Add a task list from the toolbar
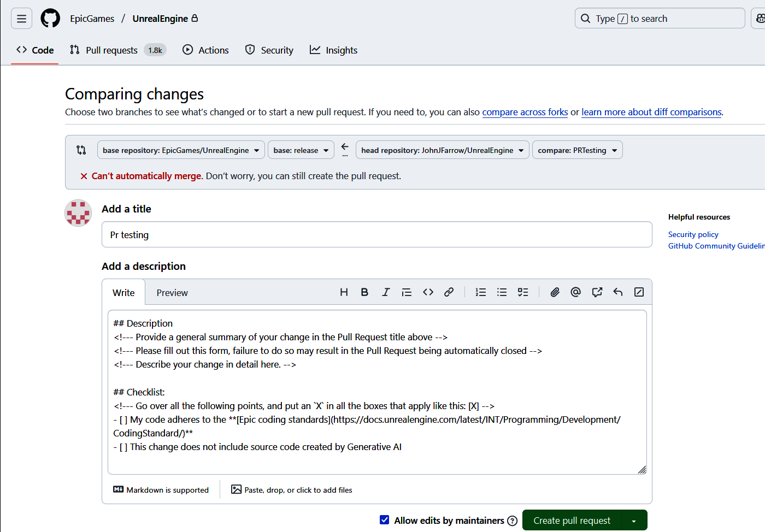The height and width of the screenshot is (532, 765). point(523,292)
